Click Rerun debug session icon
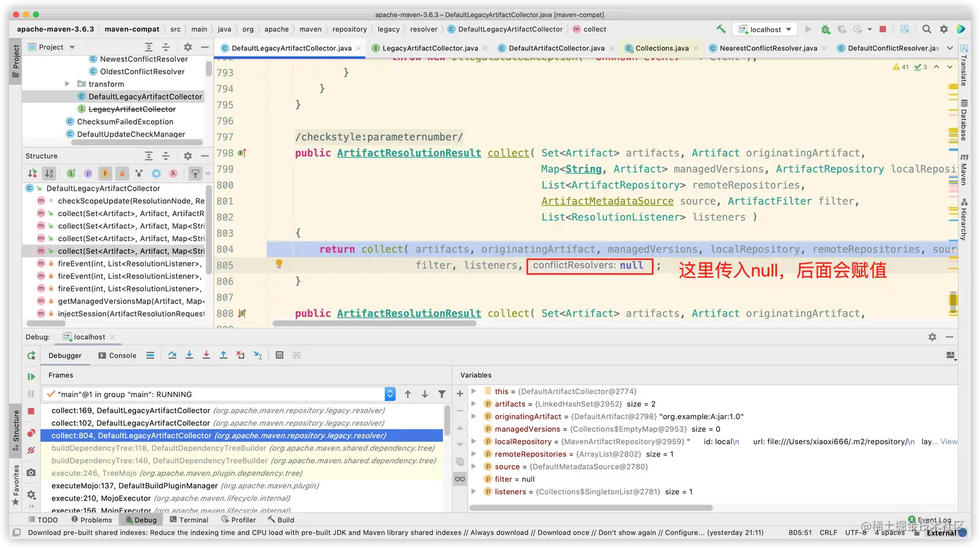Viewport: 980px width, 548px height. pos(31,355)
